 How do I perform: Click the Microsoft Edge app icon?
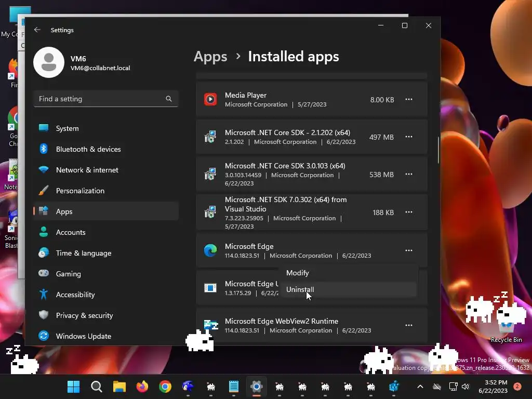[210, 250]
